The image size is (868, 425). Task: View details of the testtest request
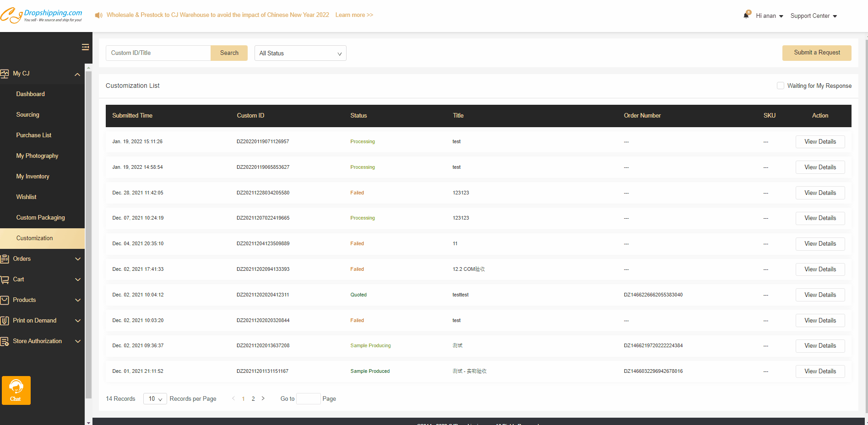coord(820,295)
